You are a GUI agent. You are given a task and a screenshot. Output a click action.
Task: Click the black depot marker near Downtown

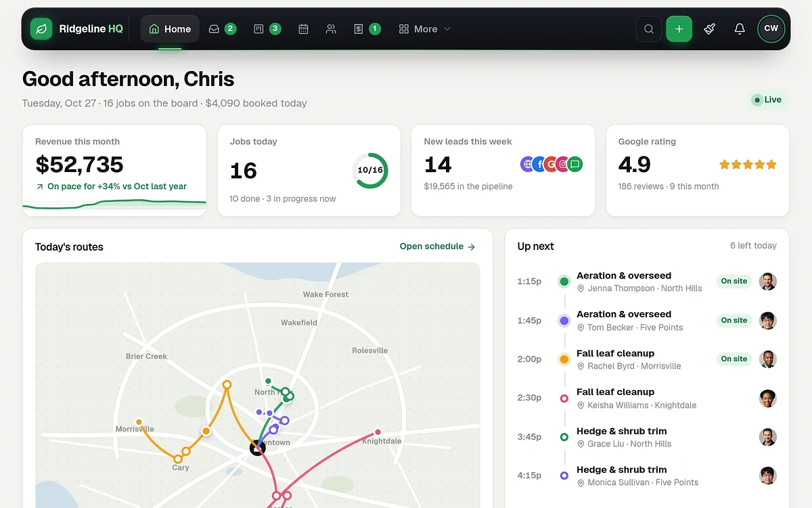(257, 447)
